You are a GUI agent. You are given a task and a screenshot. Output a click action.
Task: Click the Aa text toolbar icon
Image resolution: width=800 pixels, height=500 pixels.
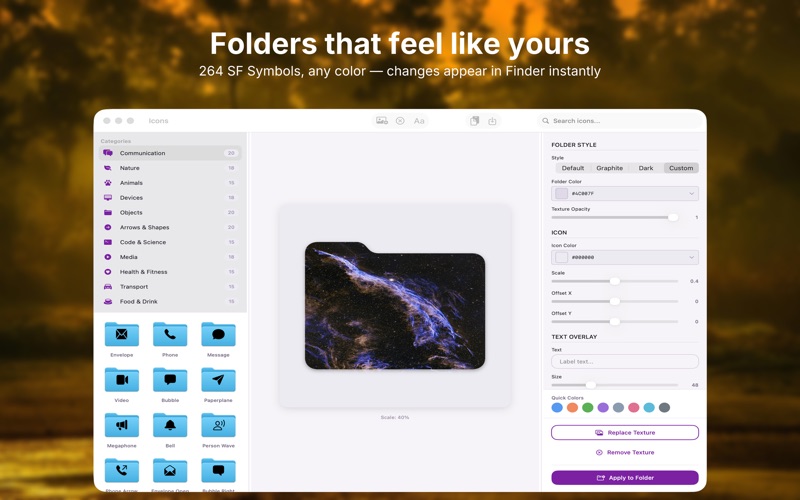(419, 121)
